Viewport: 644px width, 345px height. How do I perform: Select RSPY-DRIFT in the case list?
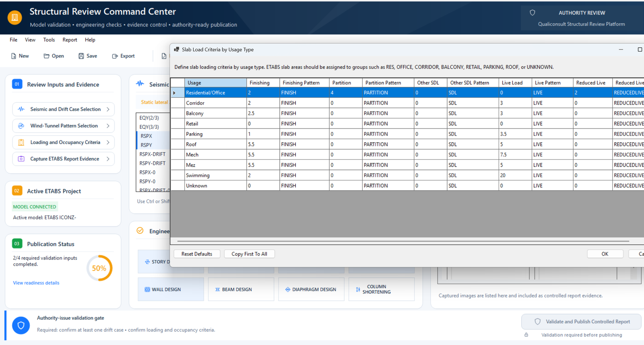153,163
